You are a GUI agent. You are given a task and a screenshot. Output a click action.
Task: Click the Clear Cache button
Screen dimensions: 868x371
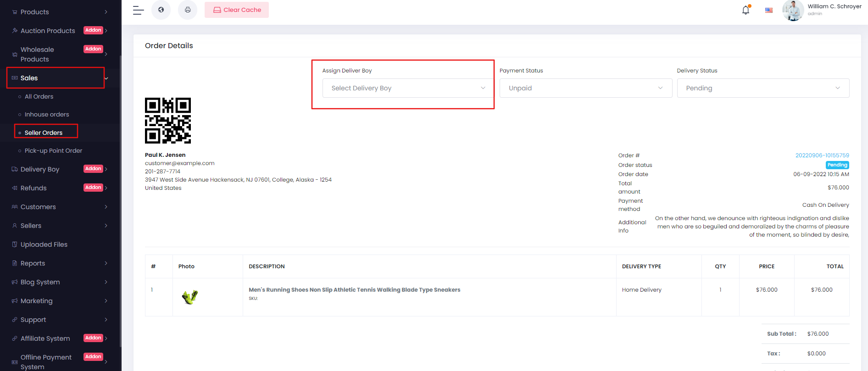pos(237,10)
